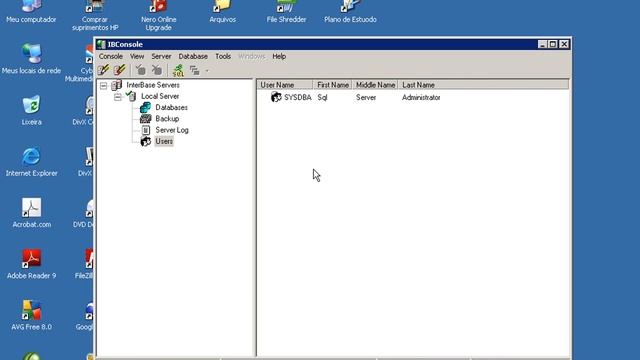Image resolution: width=640 pixels, height=360 pixels.
Task: Select InterBase Servers label in tree
Action: tap(153, 85)
